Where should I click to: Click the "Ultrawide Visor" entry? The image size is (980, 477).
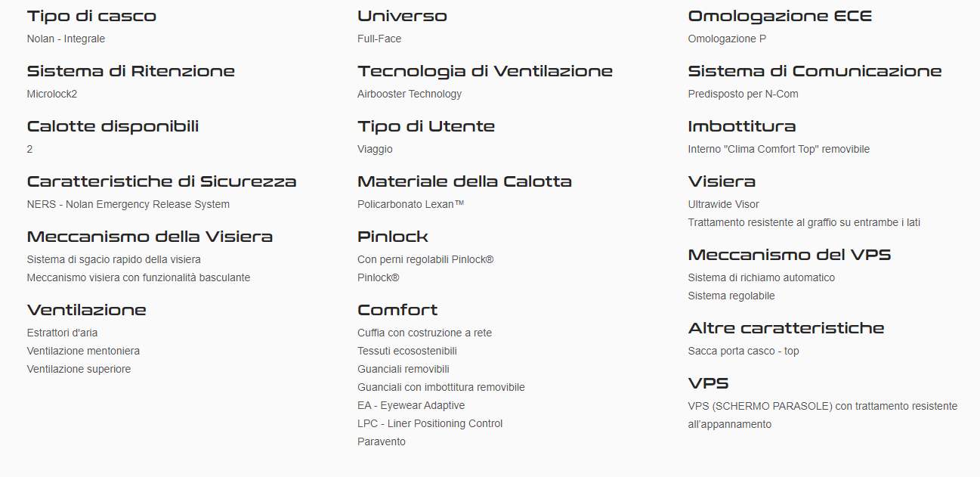tap(723, 204)
